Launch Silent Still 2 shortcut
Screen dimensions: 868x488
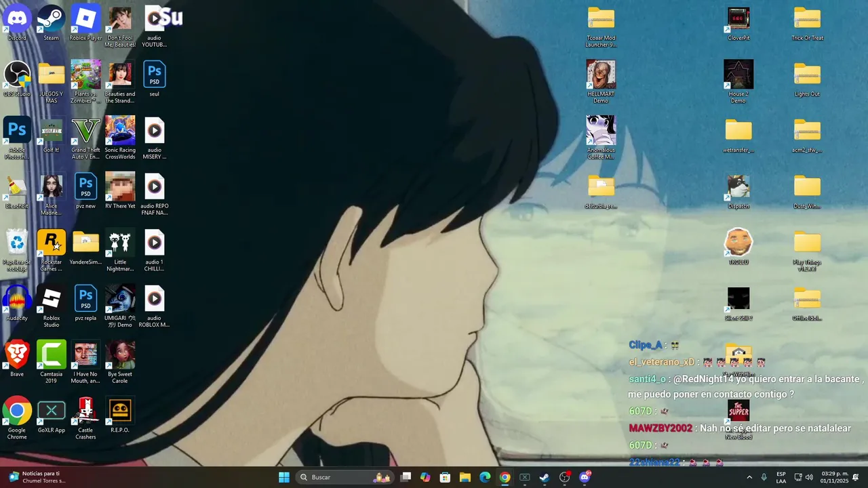coord(738,304)
